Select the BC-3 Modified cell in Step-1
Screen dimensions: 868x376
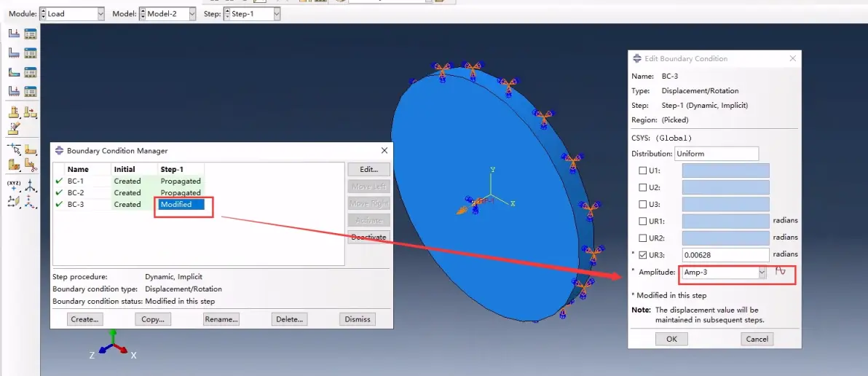click(x=181, y=205)
